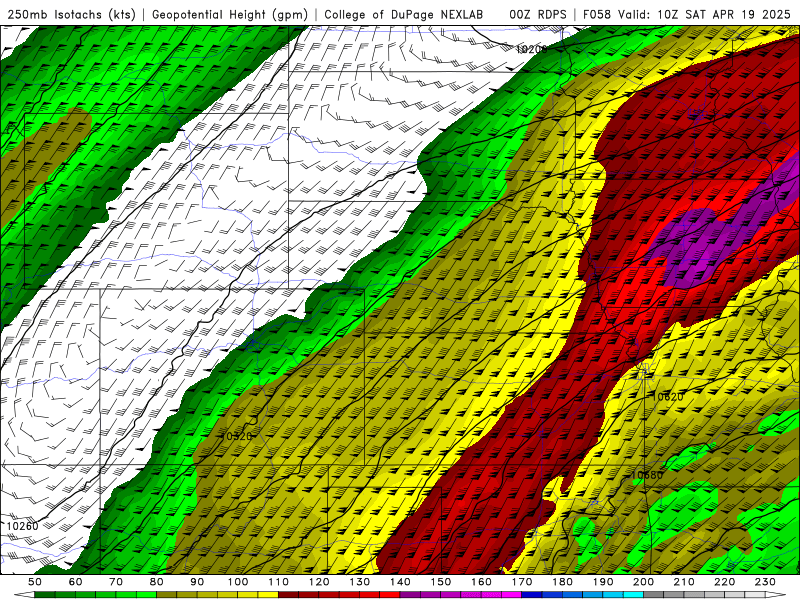Click the 10620 height contour label

click(x=667, y=396)
